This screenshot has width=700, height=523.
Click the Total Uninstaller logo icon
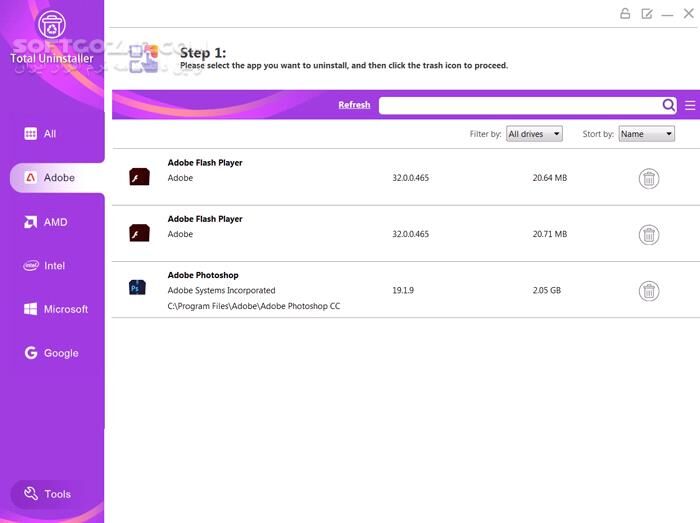[x=52, y=24]
